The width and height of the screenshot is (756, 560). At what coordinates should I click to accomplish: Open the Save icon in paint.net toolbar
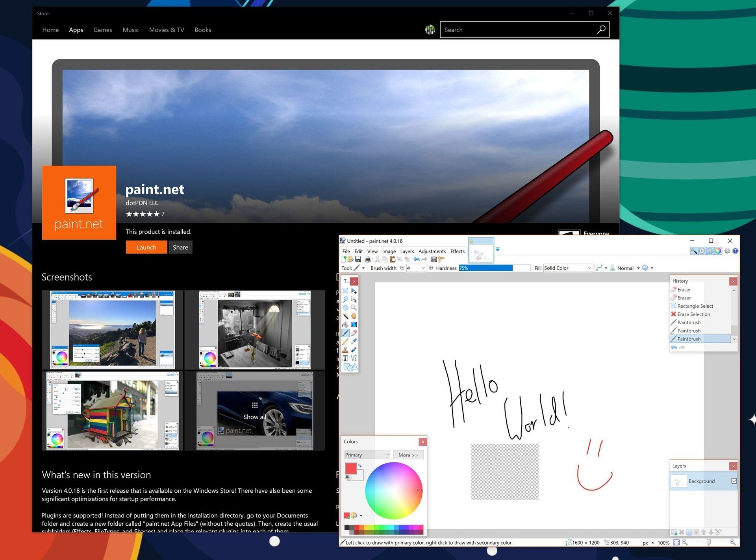tap(358, 259)
